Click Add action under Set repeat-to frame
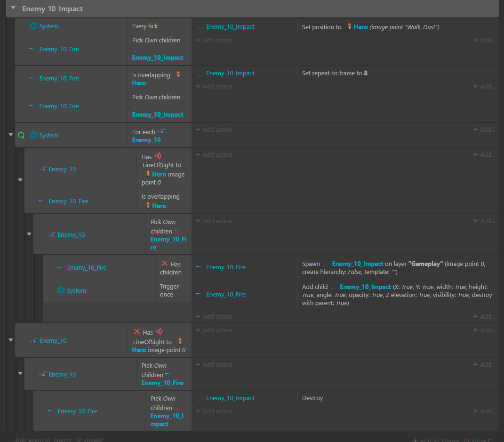 pyautogui.click(x=214, y=87)
